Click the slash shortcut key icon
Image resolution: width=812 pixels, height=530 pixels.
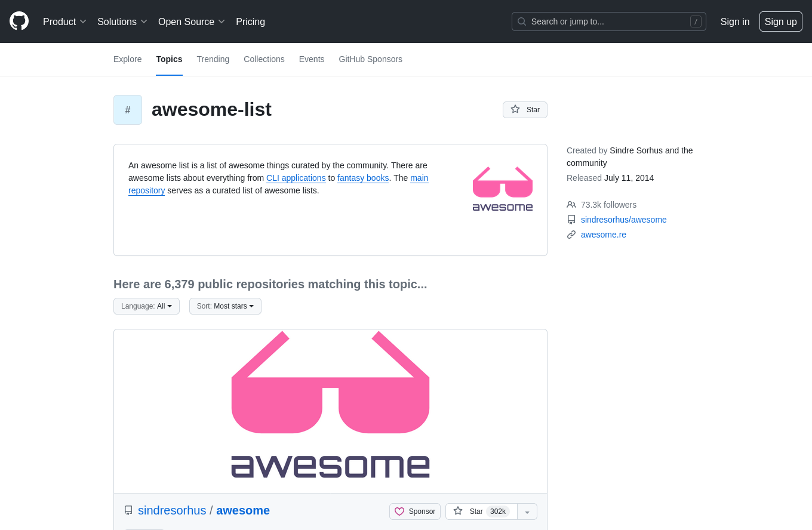(696, 21)
